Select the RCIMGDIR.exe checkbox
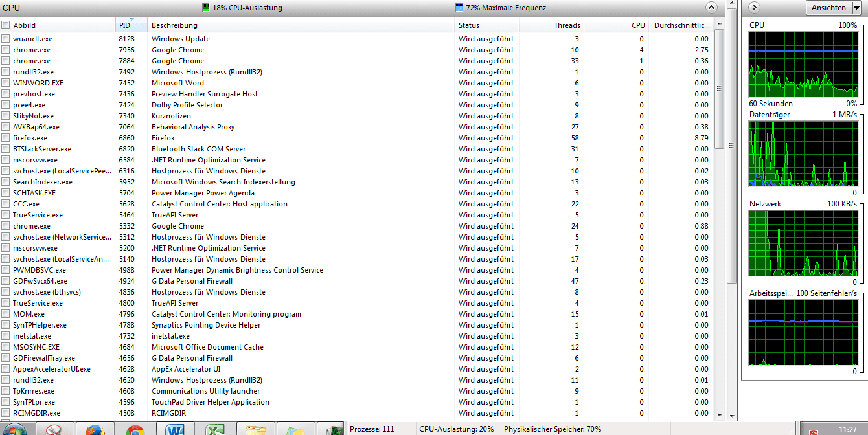The height and width of the screenshot is (435, 868). (6, 413)
